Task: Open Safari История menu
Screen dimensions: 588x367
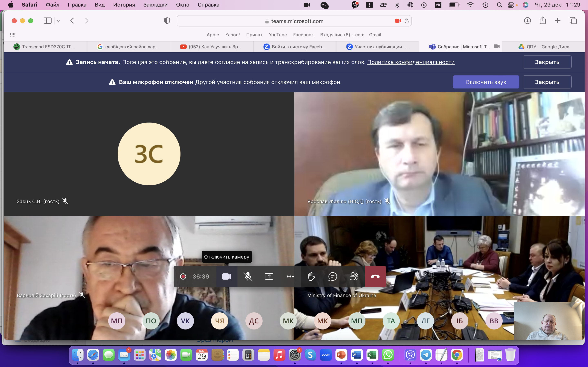Action: coord(124,5)
